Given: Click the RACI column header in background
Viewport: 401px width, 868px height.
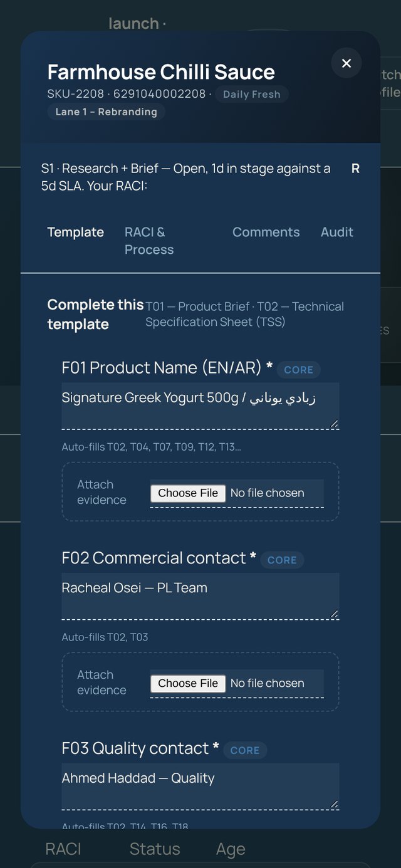Looking at the screenshot, I should point(63,849).
